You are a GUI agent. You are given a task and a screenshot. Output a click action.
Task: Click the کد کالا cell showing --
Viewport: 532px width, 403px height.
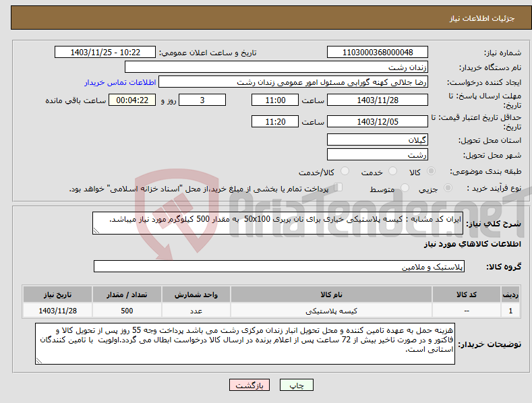[467, 311]
